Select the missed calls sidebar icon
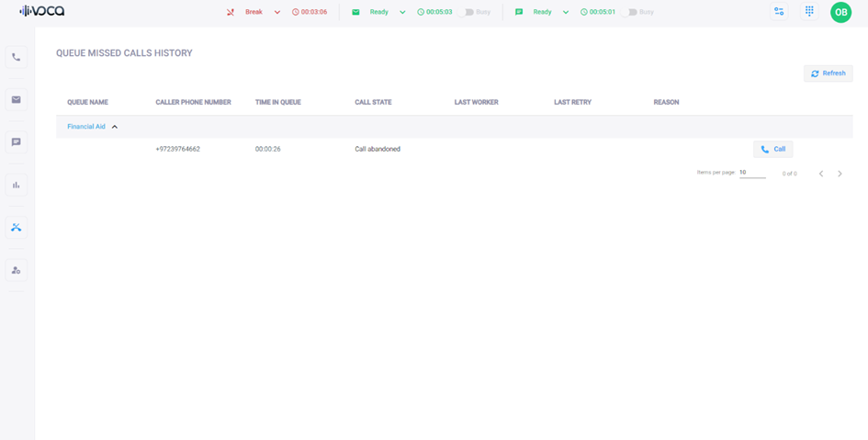868x440 pixels. (16, 227)
